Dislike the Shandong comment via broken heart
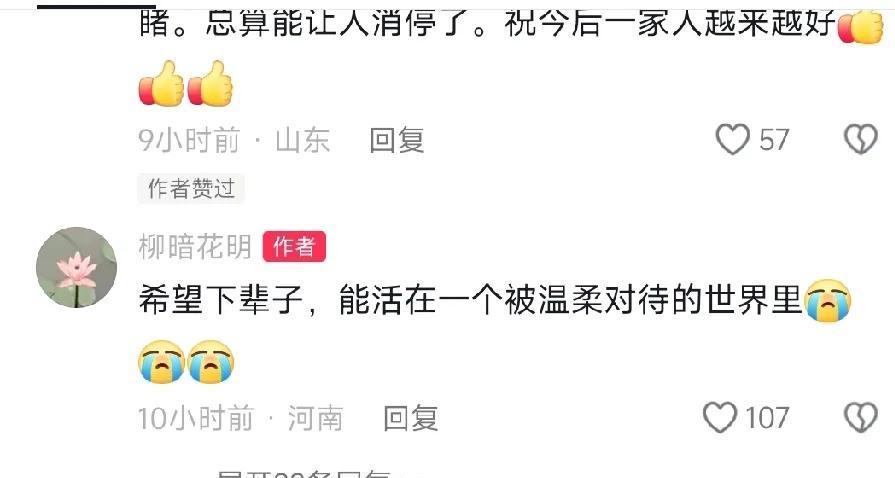Screen dimensions: 895x478 pos(861,139)
